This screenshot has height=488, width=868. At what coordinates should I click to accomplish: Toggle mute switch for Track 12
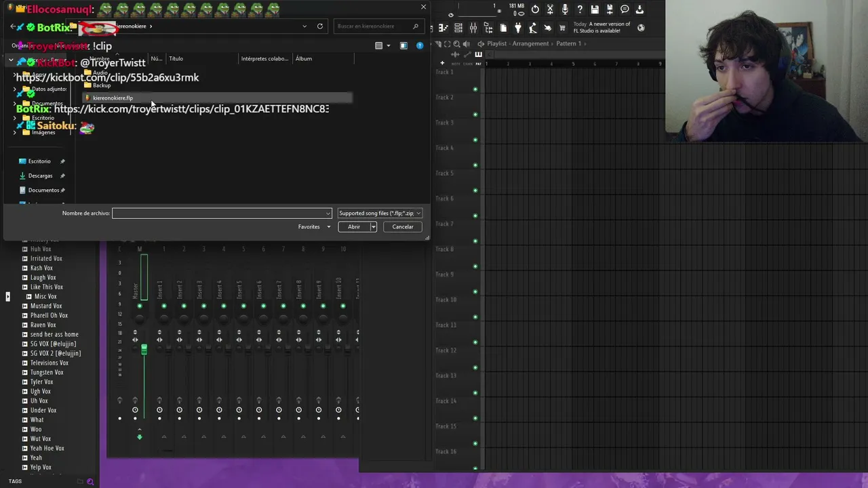point(475,367)
